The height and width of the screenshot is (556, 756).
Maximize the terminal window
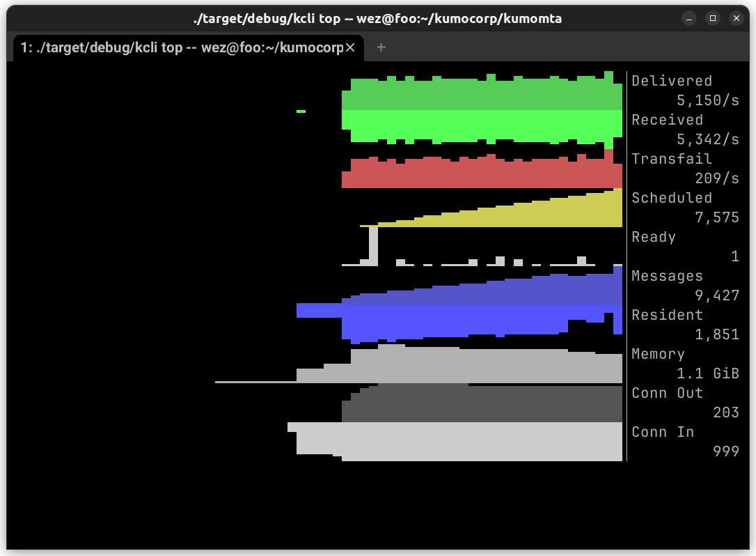pos(713,18)
